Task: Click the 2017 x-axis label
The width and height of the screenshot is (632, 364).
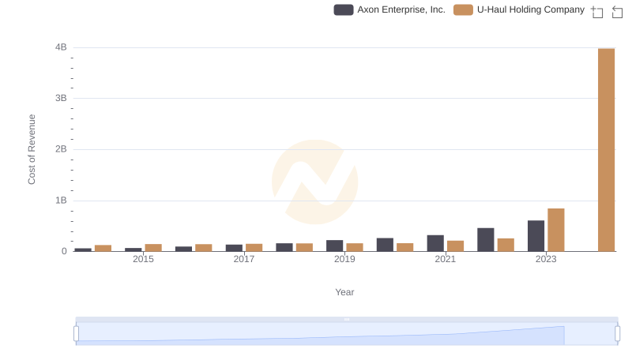Action: [x=244, y=259]
